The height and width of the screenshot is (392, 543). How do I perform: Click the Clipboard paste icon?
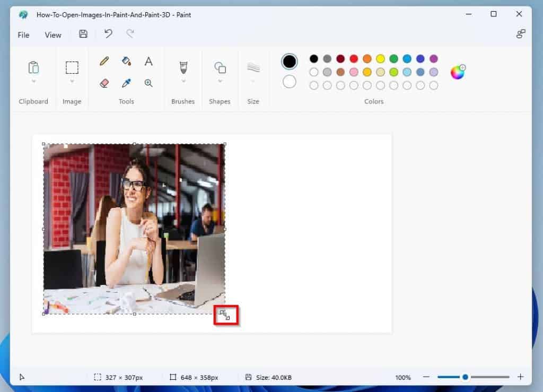coord(33,67)
